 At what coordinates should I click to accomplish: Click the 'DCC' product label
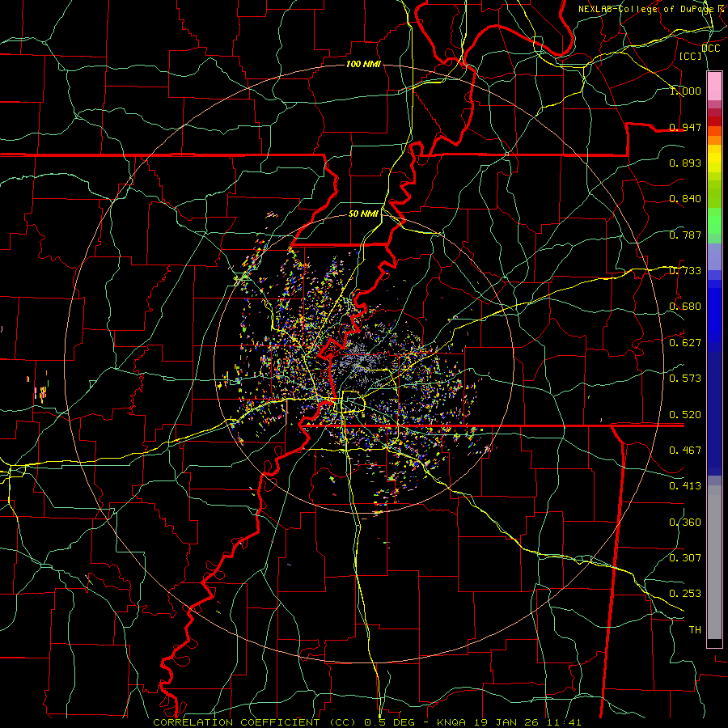[x=710, y=49]
